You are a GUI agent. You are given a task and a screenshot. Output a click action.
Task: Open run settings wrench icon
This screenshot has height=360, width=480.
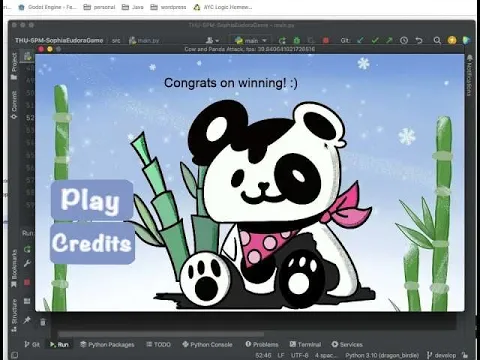click(x=27, y=263)
